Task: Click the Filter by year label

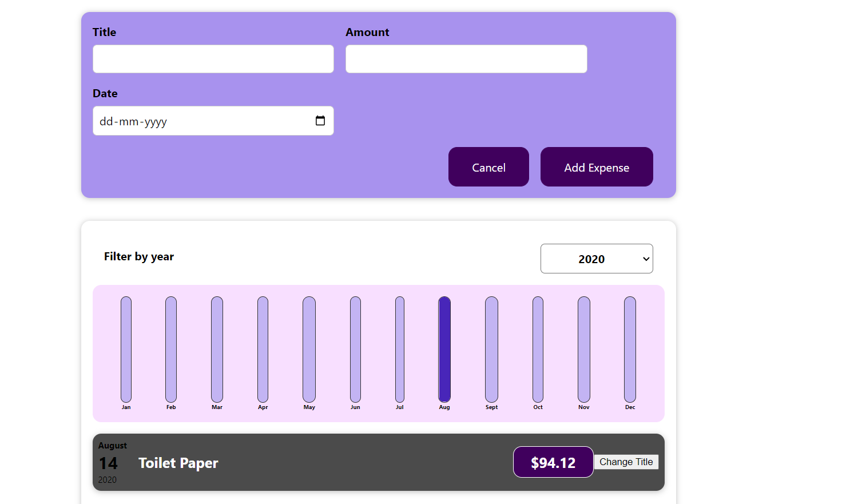Action: pyautogui.click(x=139, y=257)
